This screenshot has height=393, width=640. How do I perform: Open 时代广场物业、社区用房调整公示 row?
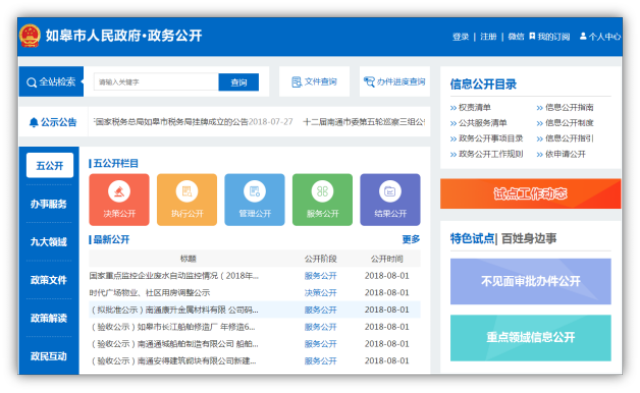click(255, 293)
